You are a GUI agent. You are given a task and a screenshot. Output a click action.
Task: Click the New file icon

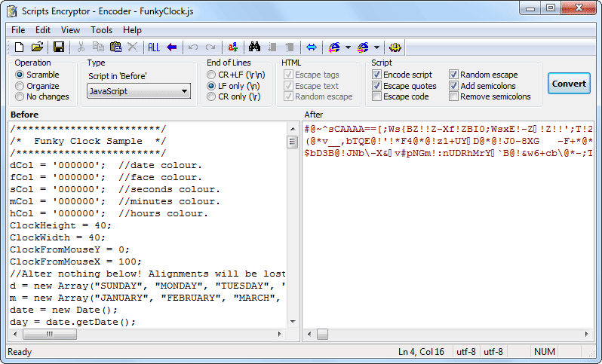tap(20, 47)
